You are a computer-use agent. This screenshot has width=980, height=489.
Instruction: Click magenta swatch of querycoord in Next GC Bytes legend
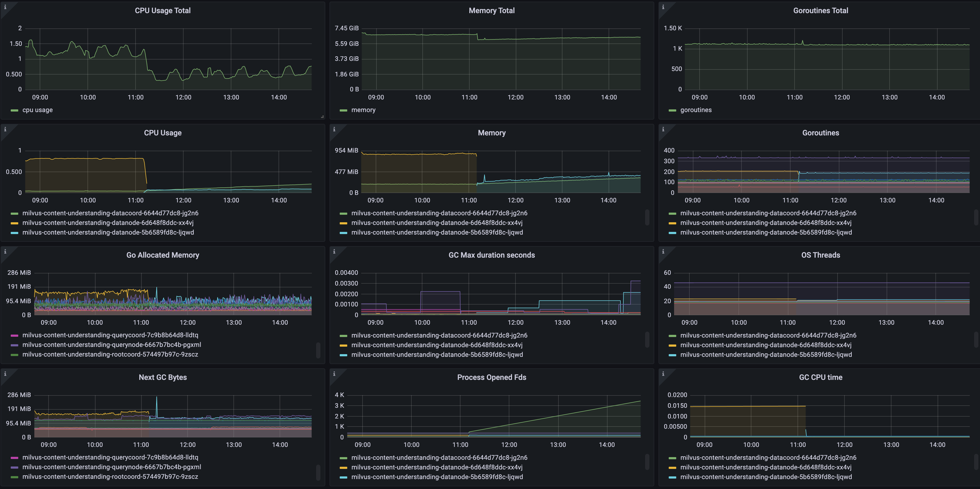pos(14,458)
